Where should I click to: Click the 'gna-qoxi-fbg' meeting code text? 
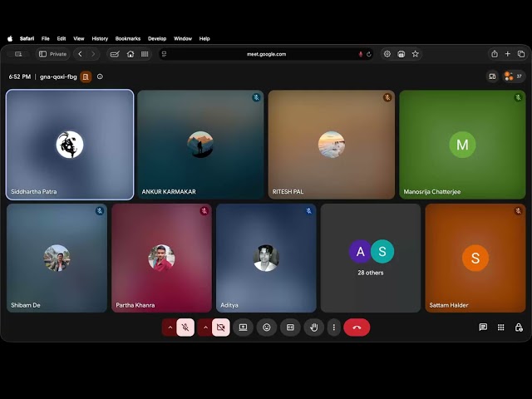(x=58, y=76)
